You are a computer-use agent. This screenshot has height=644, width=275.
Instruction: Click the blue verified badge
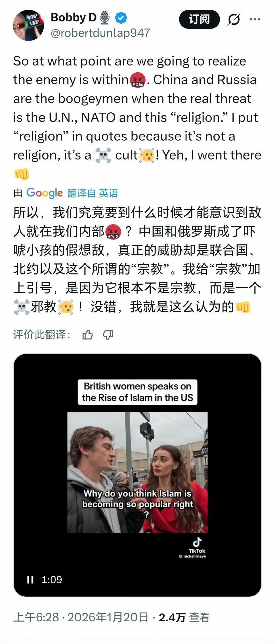pyautogui.click(x=121, y=18)
